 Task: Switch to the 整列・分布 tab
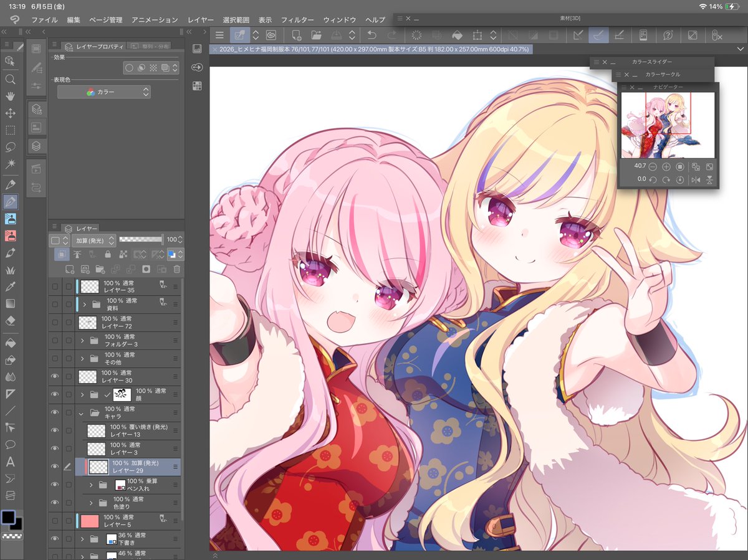[151, 46]
